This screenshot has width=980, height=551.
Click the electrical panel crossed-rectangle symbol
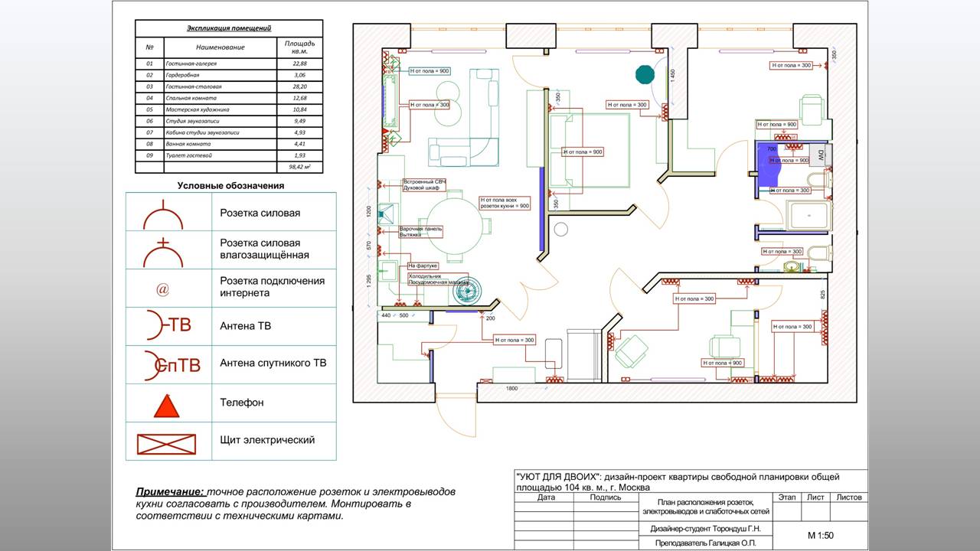(x=166, y=444)
